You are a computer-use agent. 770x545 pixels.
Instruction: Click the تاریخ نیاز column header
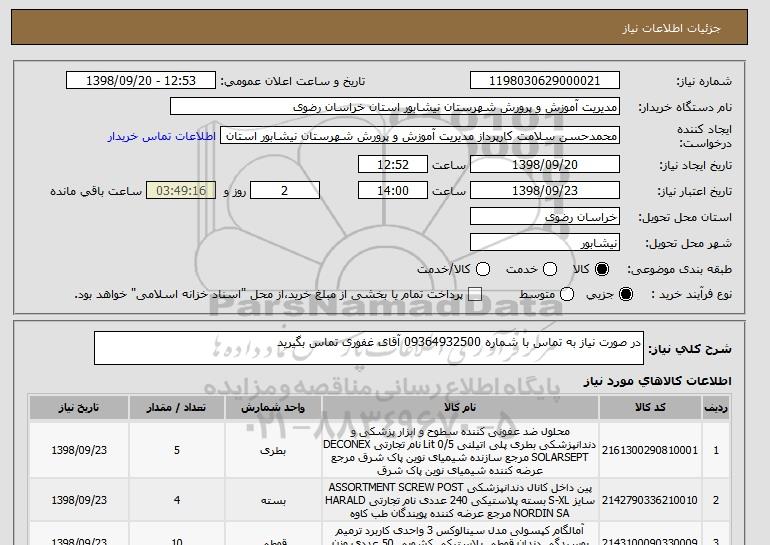(79, 408)
